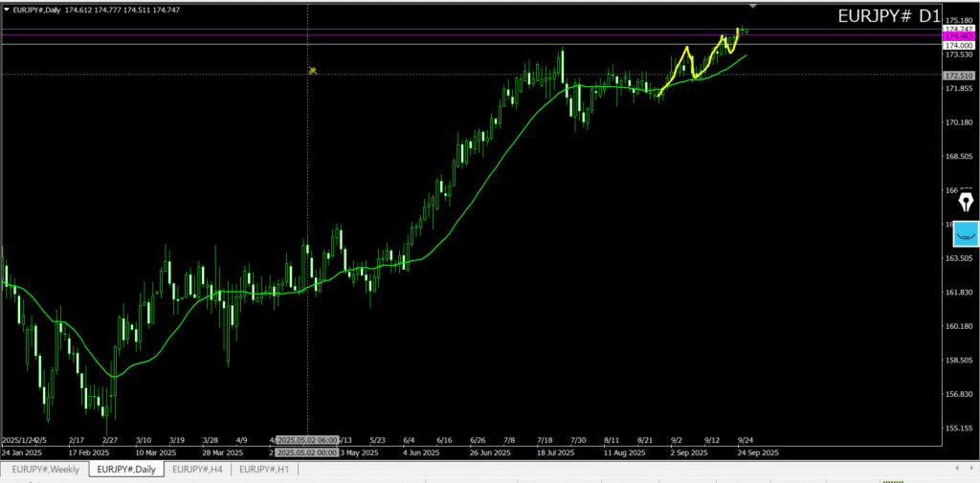Select the EURJPY#,Daily chart tab
The width and height of the screenshot is (980, 483).
pyautogui.click(x=126, y=469)
